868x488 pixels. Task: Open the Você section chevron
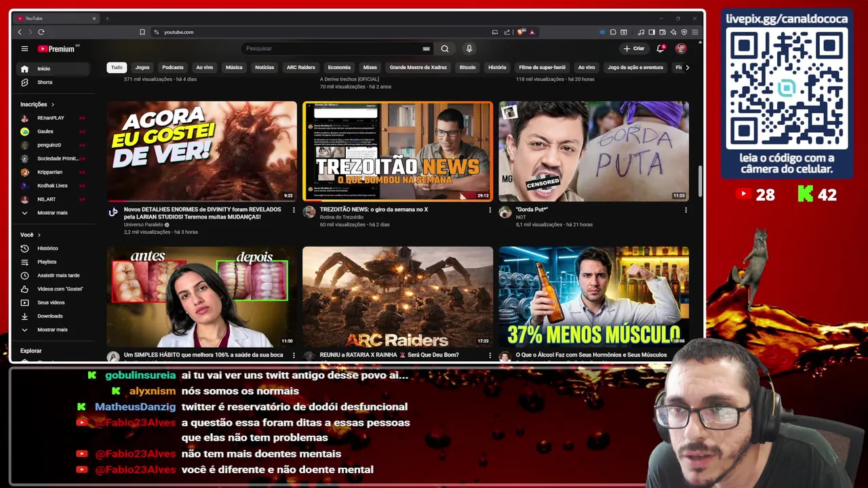[x=39, y=235]
